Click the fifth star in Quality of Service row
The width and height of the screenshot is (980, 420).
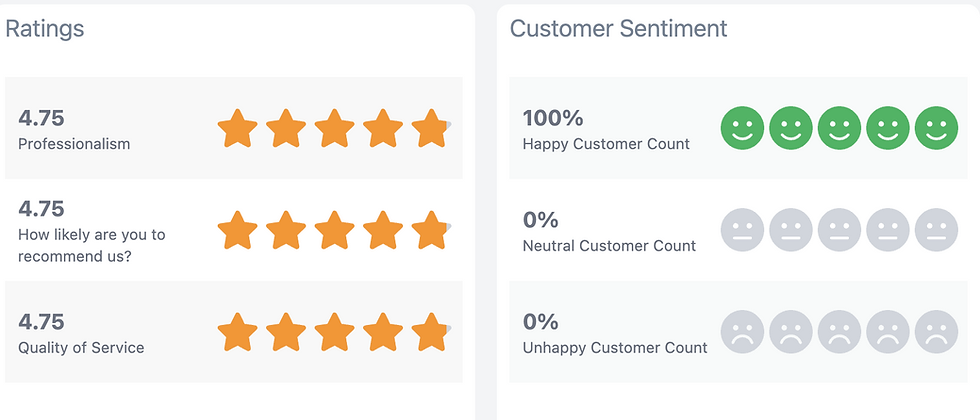(x=430, y=332)
